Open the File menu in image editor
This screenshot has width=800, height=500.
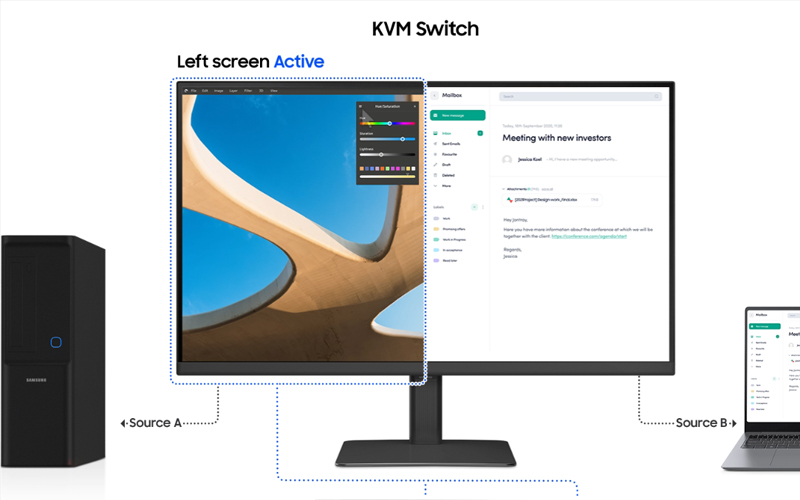pyautogui.click(x=193, y=91)
